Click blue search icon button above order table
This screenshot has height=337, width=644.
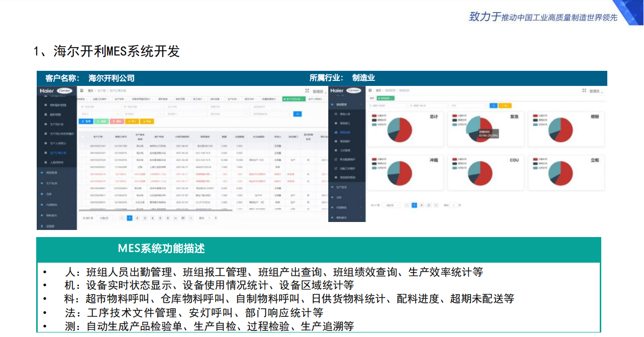coord(298,114)
